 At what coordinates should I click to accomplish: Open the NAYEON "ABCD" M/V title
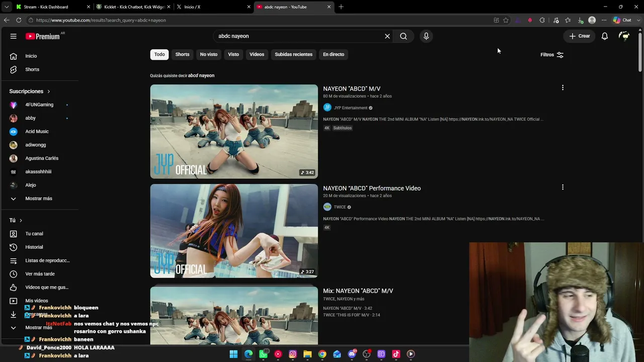[352, 89]
